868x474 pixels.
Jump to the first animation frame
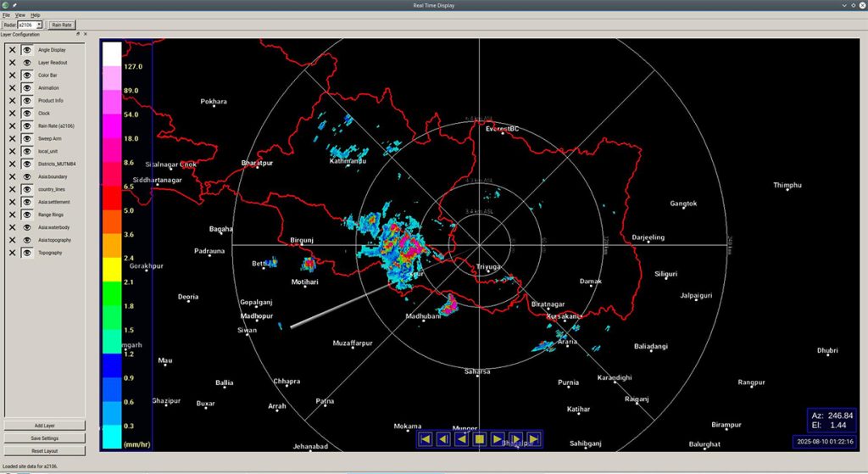[425, 438]
